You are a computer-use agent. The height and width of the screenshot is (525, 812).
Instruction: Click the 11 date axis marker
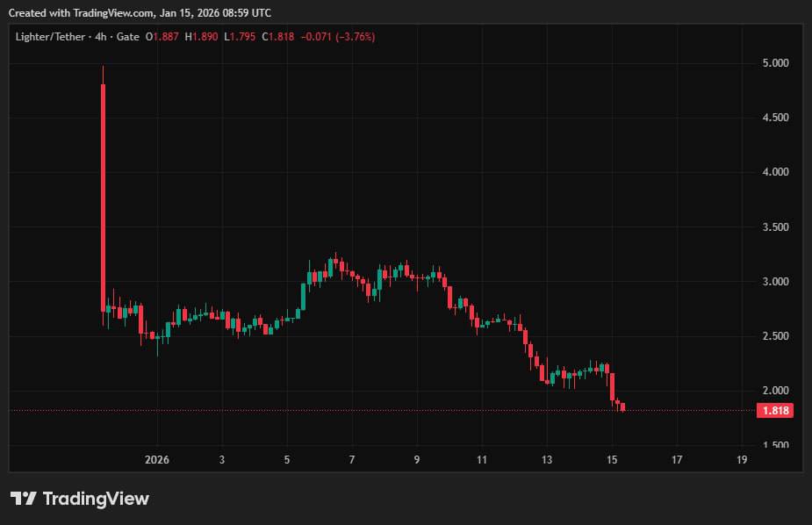(482, 459)
